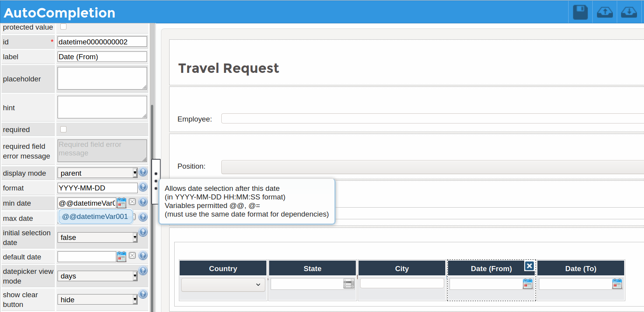The image size is (644, 312).
Task: Toggle the required checkbox
Action: [x=63, y=129]
